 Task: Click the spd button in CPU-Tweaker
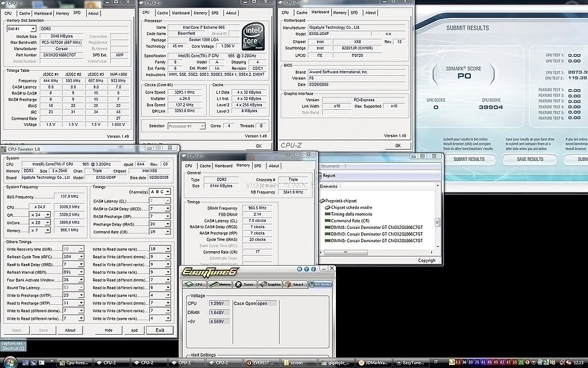coord(134,331)
